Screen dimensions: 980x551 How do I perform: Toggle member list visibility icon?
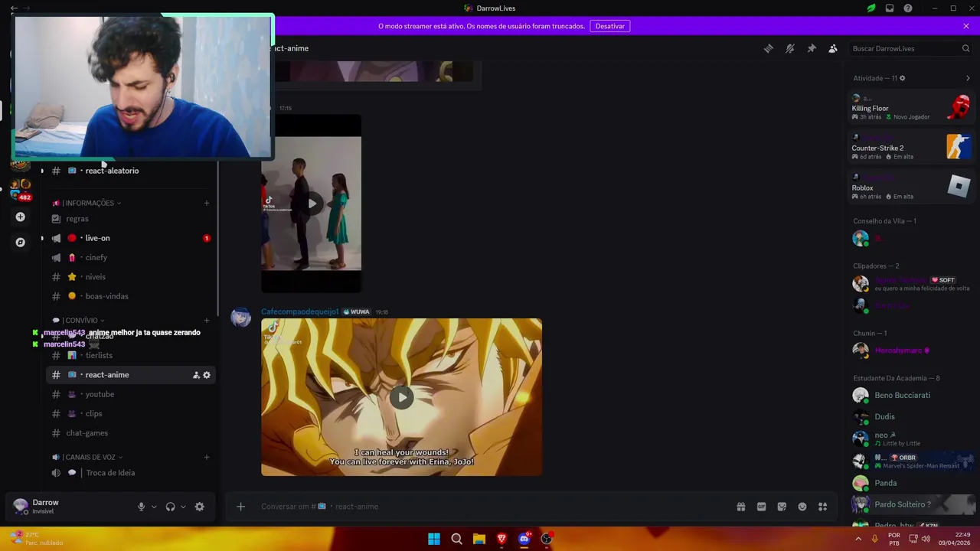click(x=833, y=48)
